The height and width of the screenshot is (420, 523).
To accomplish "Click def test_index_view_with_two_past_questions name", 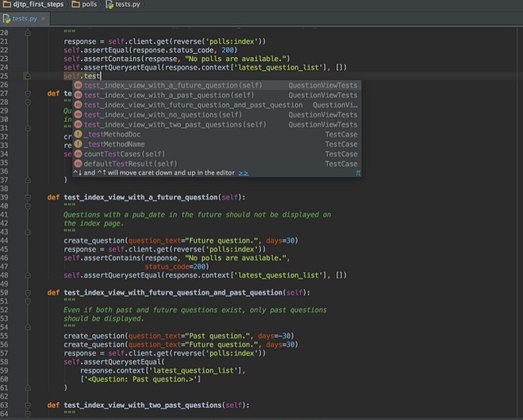I will [142, 405].
